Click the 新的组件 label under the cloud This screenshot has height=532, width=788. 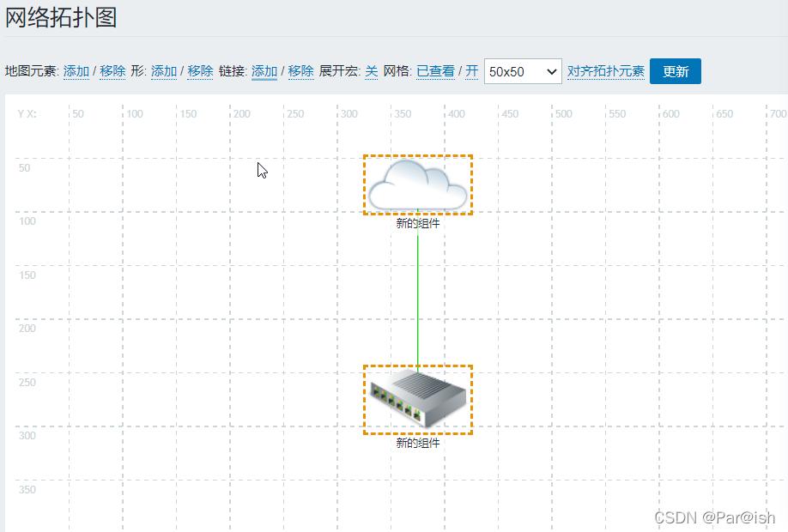point(418,223)
